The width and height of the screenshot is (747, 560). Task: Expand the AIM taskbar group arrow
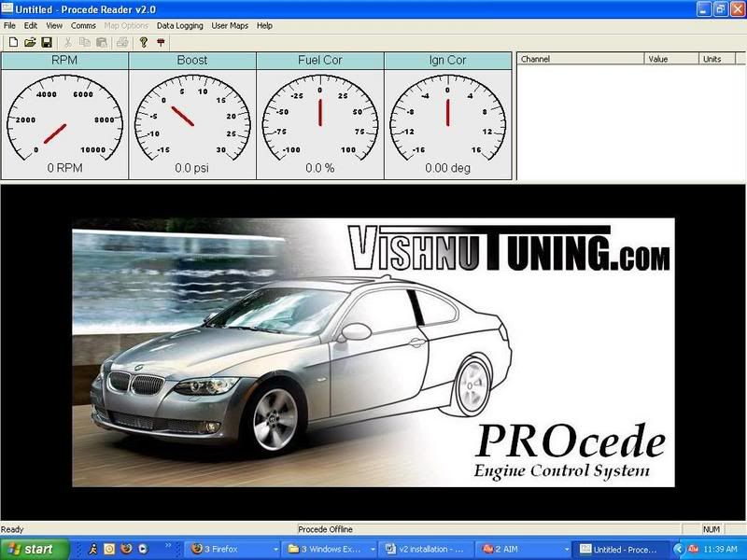pos(567,550)
